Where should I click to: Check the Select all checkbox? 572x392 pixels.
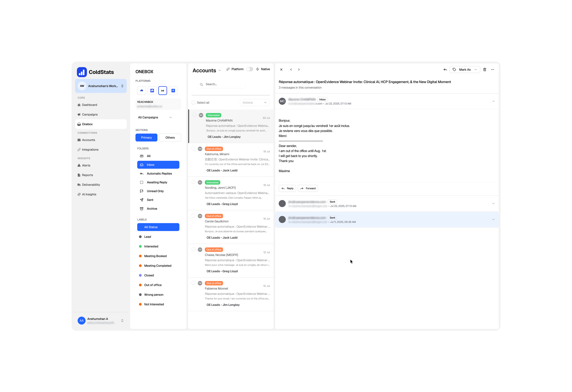pyautogui.click(x=193, y=103)
